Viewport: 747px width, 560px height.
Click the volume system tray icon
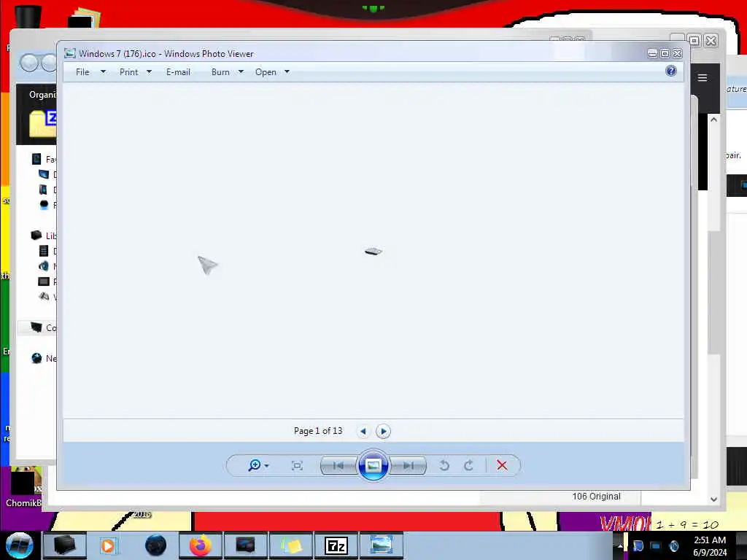(x=673, y=545)
